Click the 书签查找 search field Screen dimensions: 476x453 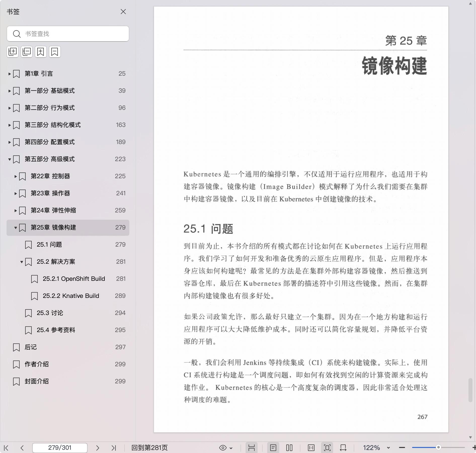(x=73, y=34)
